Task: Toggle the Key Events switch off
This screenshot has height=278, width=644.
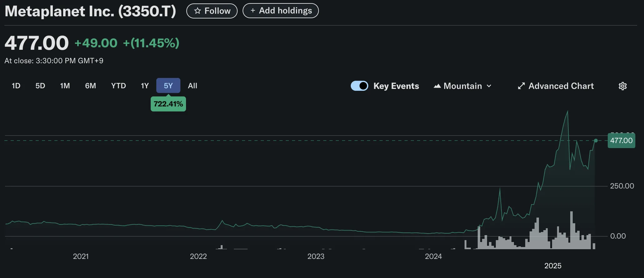Action: (x=359, y=86)
